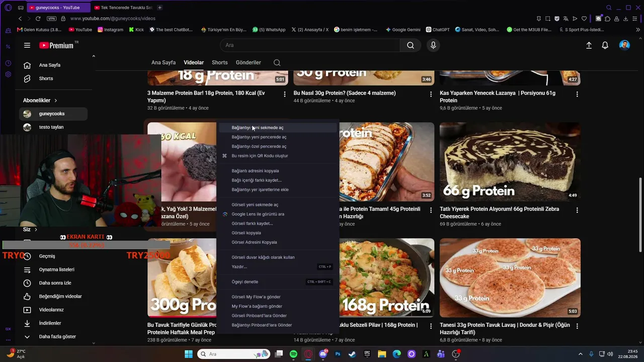
Task: Open Discord from the taskbar
Action: [323, 354]
